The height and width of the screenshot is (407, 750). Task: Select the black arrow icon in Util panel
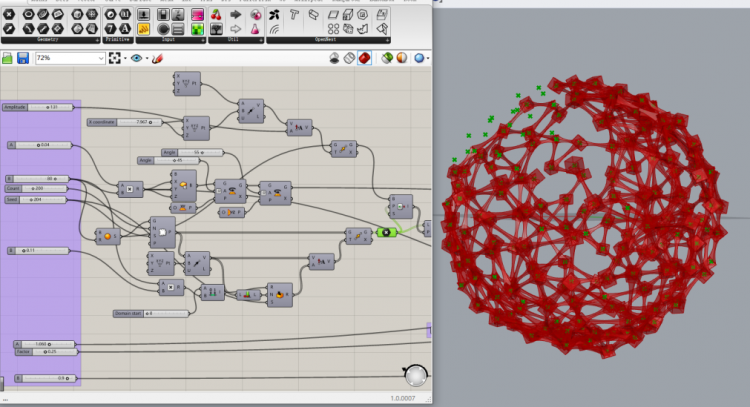[235, 14]
